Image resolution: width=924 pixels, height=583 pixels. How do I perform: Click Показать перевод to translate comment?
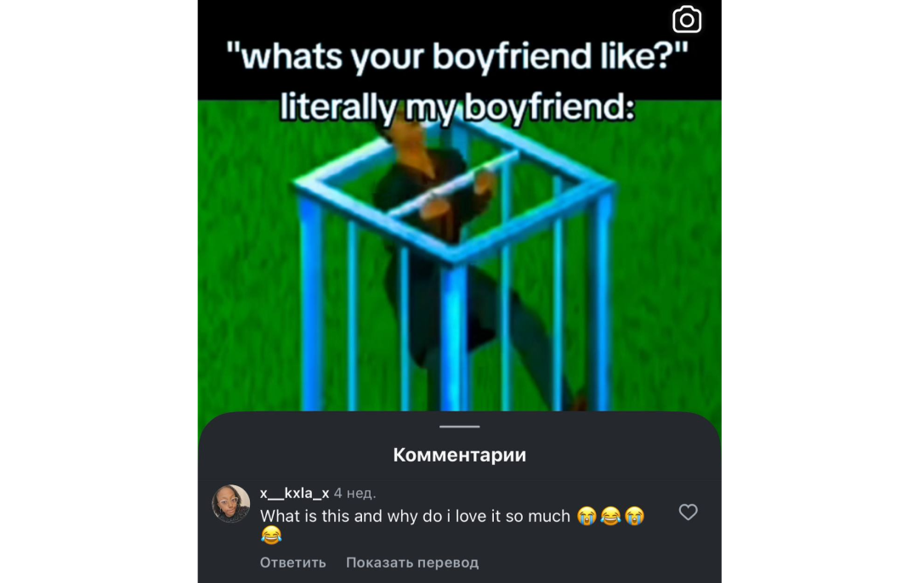pyautogui.click(x=412, y=563)
